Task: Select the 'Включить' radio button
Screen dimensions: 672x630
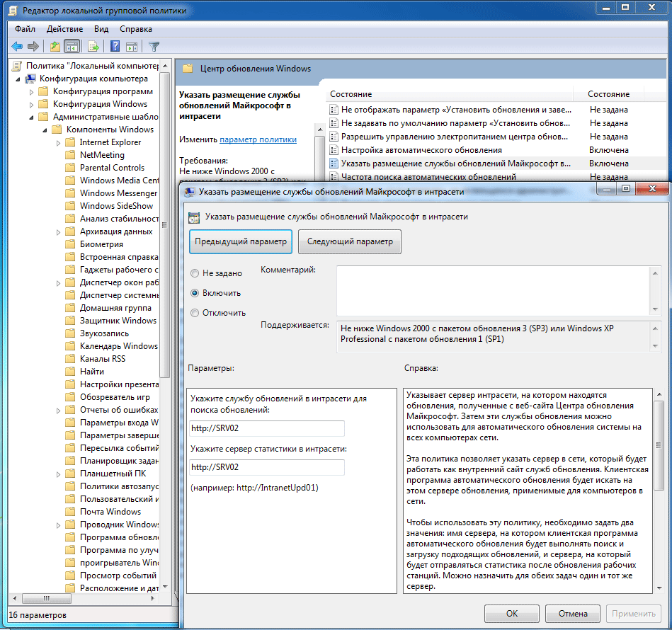Action: point(195,293)
